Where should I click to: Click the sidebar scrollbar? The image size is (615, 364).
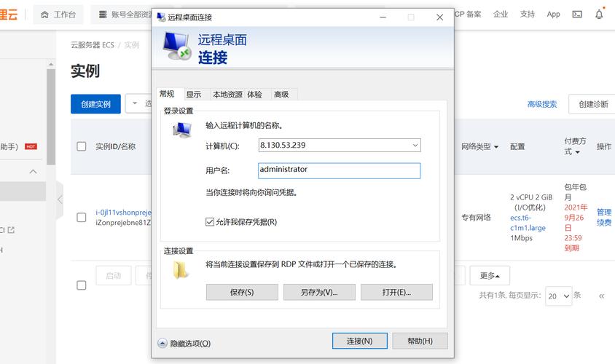50,117
